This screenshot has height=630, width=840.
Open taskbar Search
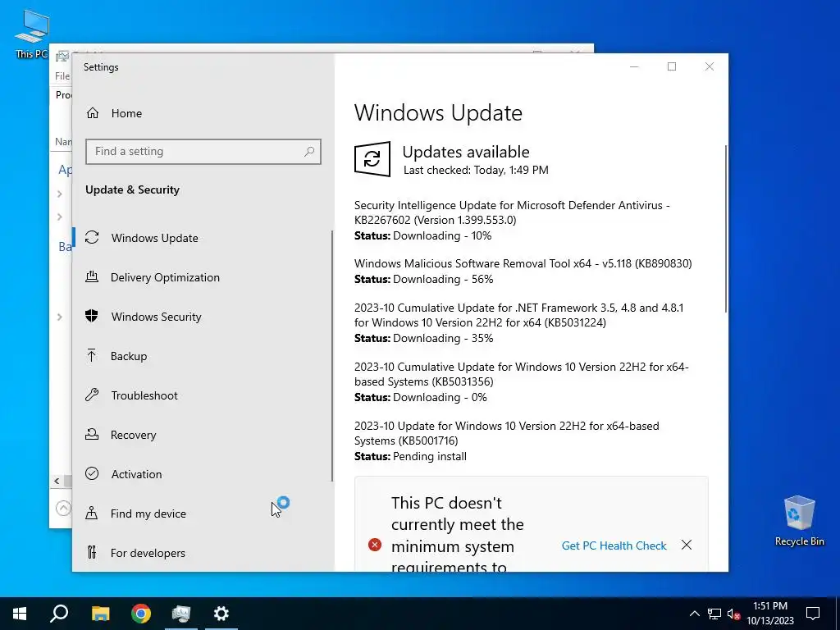(x=59, y=614)
